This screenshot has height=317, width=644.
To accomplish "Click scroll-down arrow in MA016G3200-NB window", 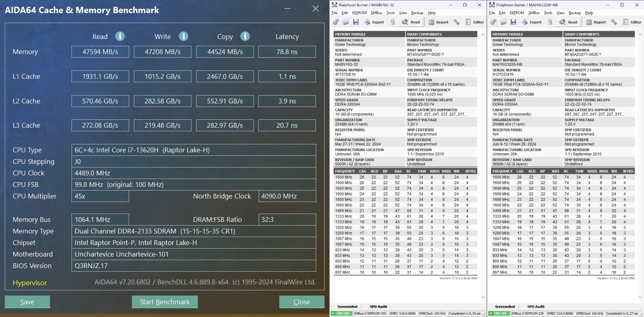I will 640,297.
